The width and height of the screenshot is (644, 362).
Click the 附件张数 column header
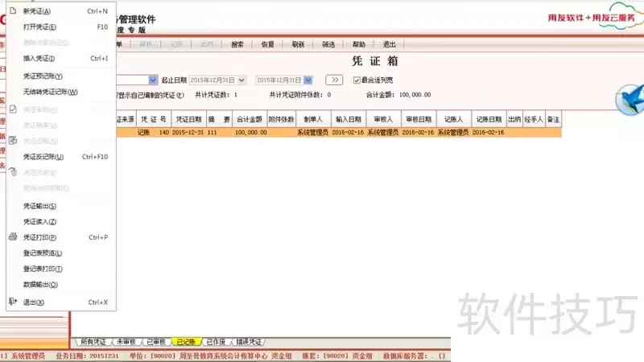281,119
